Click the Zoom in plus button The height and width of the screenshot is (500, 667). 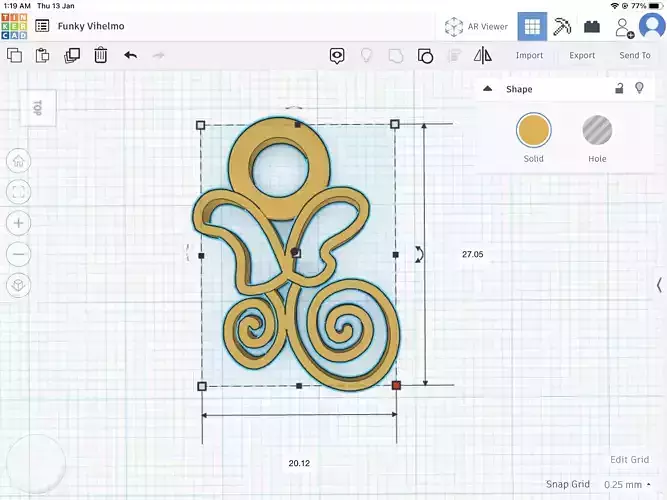pos(19,223)
